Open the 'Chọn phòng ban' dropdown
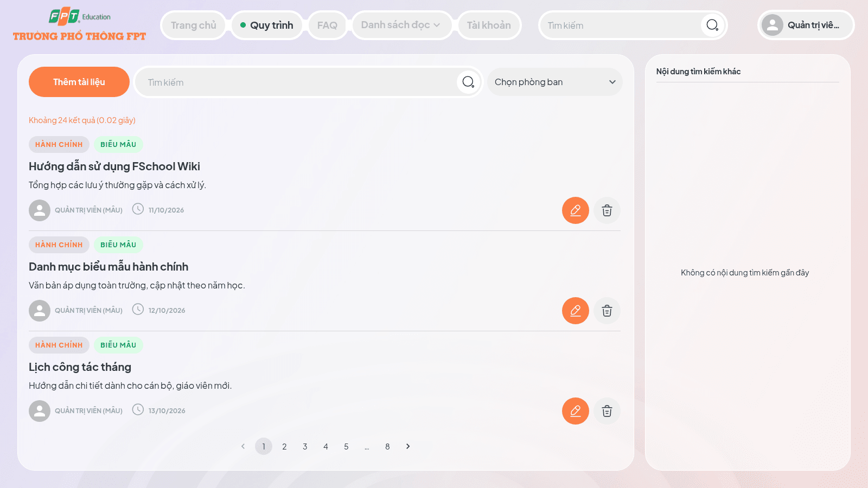 pos(555,82)
